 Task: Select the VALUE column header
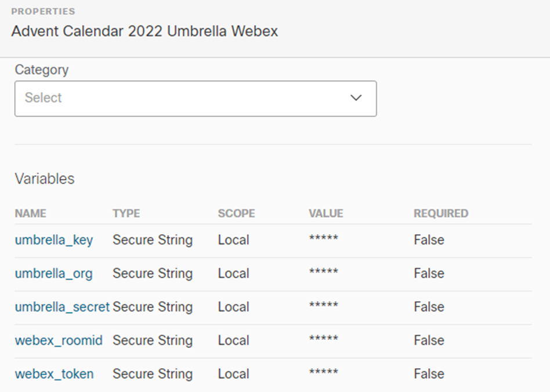coord(325,213)
